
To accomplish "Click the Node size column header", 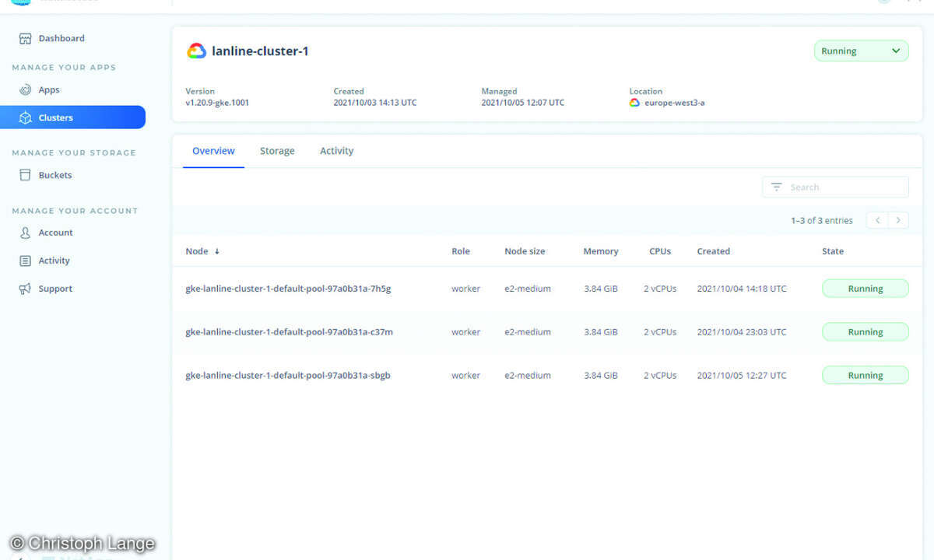I will (x=525, y=251).
